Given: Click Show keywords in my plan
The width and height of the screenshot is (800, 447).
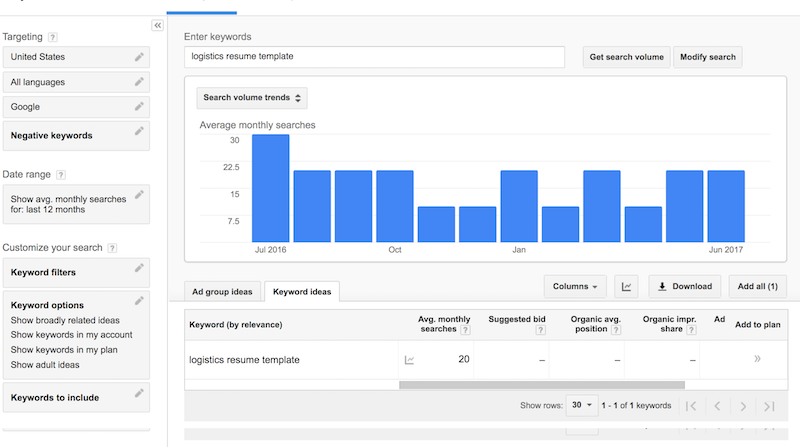Looking at the screenshot, I should click(x=64, y=350).
